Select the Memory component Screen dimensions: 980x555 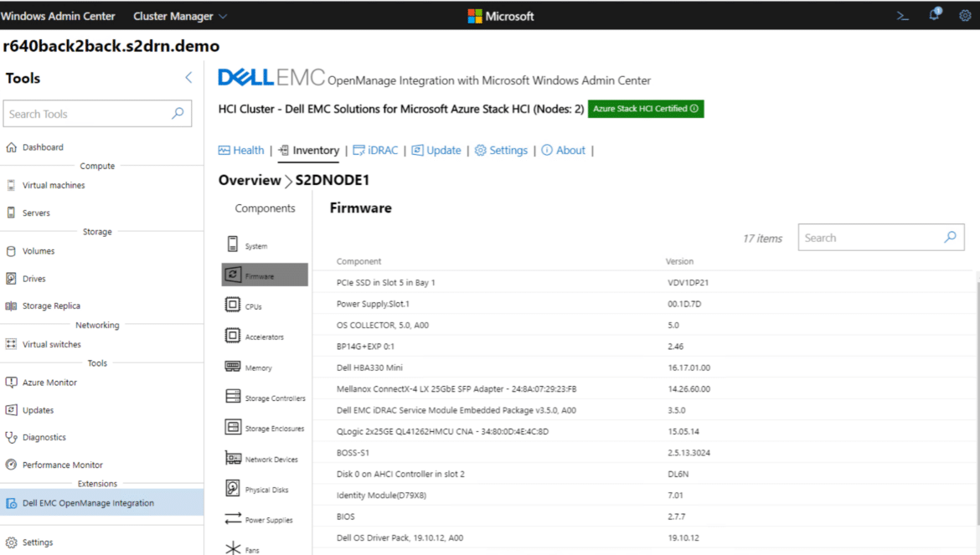[x=265, y=367]
